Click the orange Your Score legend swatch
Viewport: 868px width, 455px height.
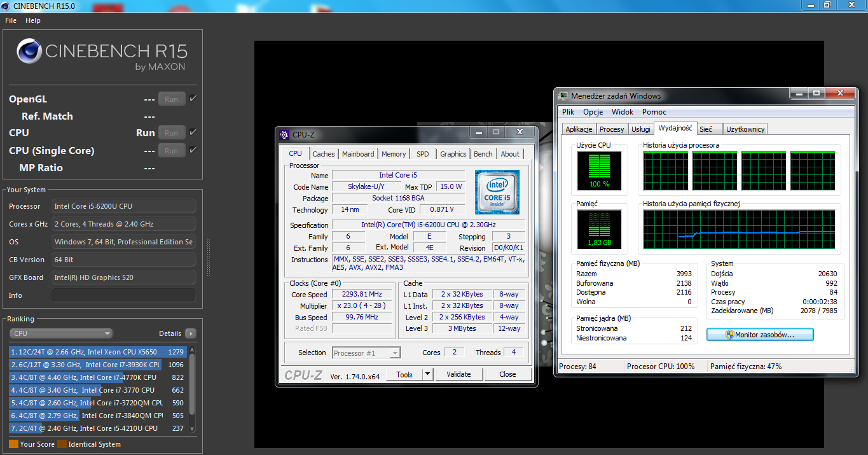13,444
